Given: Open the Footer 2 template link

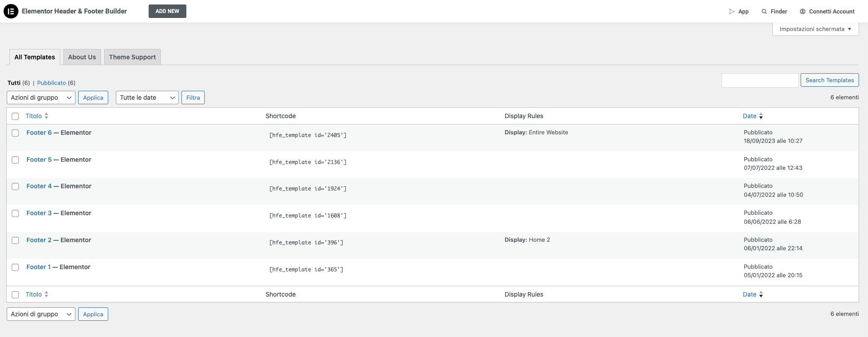Looking at the screenshot, I should pos(39,240).
